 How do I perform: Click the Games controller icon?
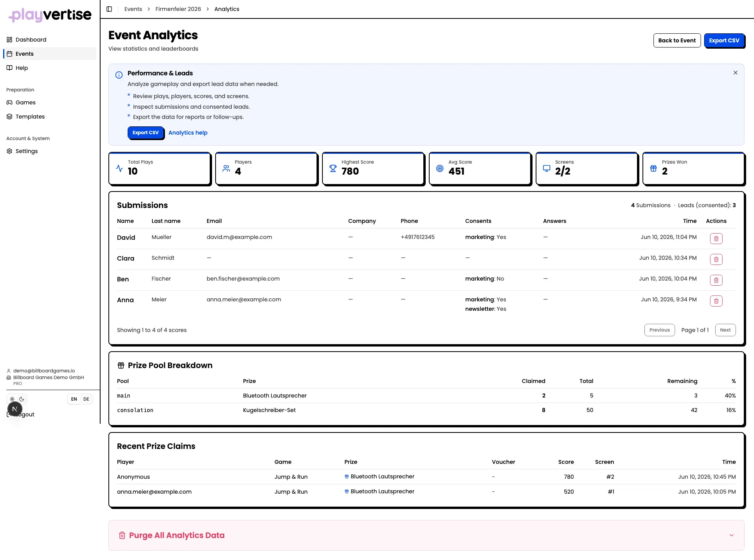[9, 102]
